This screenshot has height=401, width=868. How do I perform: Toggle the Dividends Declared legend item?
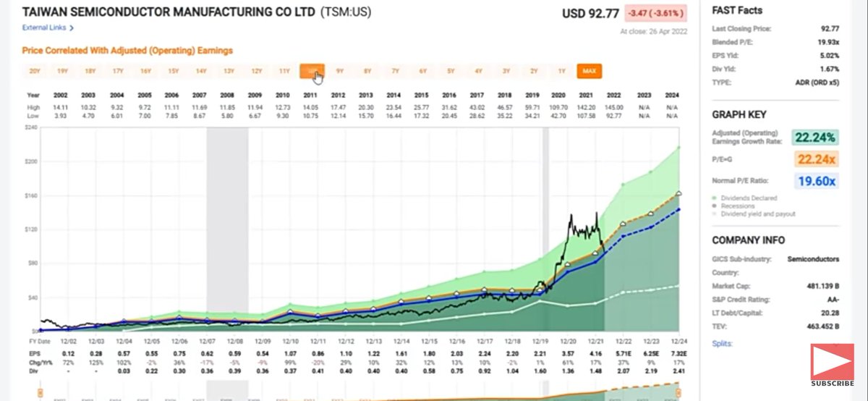(749, 198)
